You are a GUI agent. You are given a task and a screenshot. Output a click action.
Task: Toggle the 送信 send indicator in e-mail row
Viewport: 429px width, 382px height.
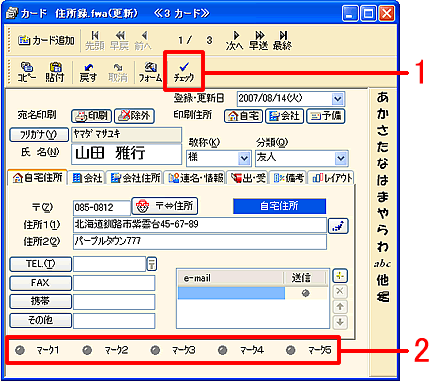305,293
